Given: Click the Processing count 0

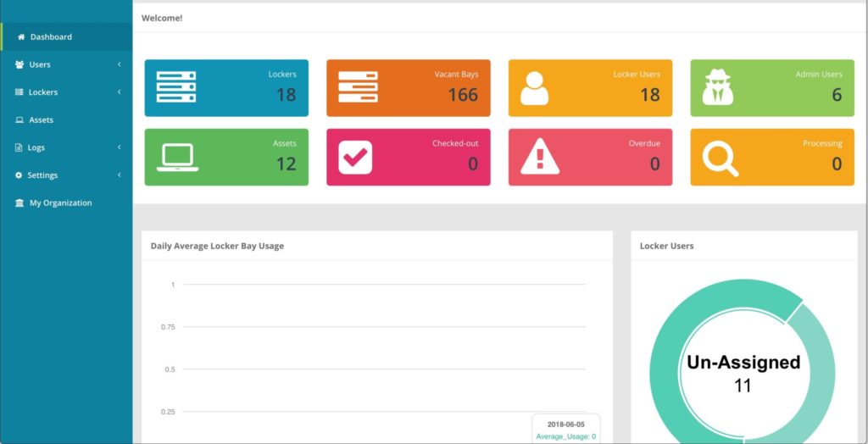Looking at the screenshot, I should coord(837,164).
